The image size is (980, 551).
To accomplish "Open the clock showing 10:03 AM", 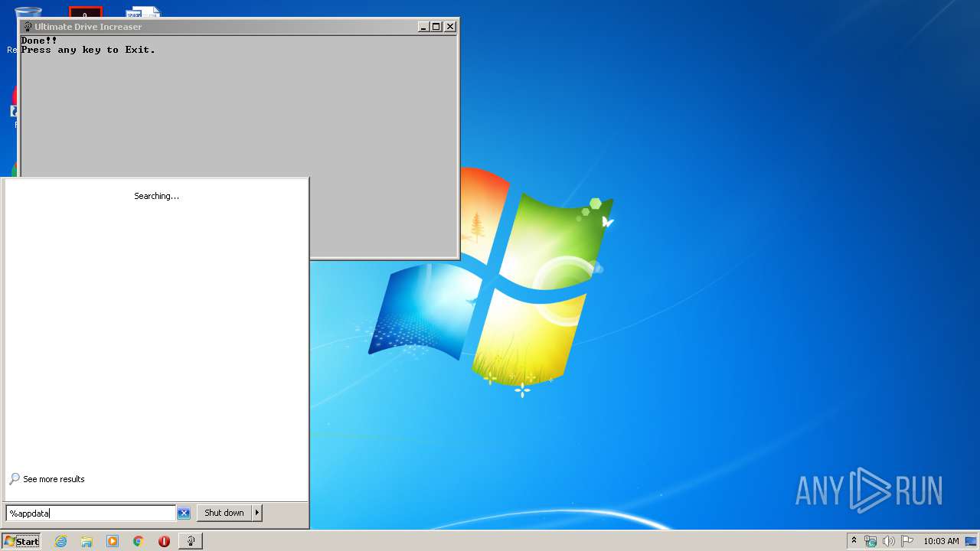I will coord(941,541).
